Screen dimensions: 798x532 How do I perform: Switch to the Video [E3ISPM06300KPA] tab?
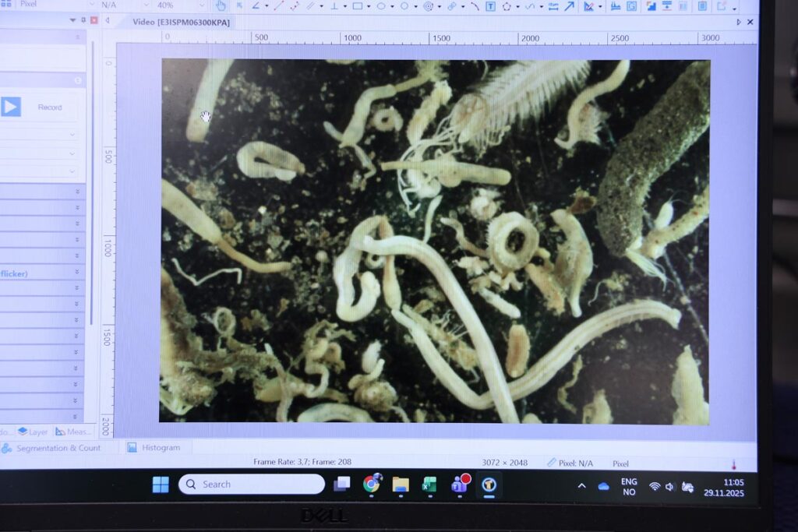[x=181, y=22]
